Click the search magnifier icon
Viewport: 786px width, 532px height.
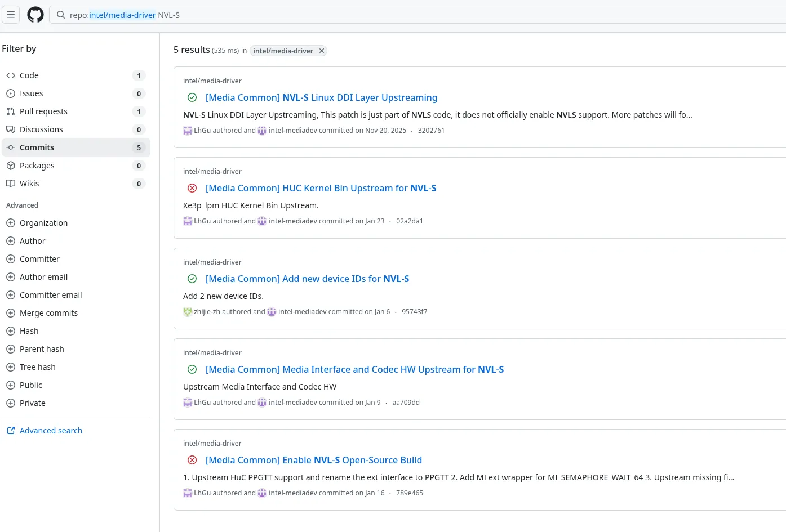61,15
